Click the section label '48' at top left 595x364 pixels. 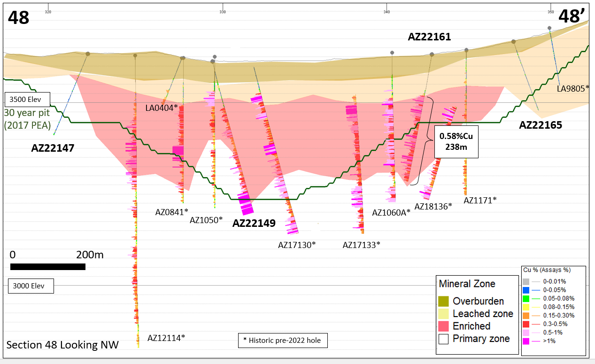(18, 17)
